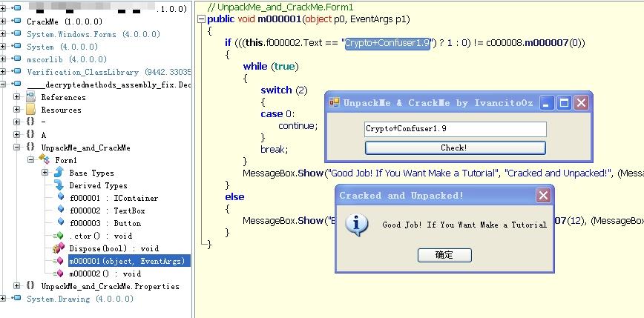The height and width of the screenshot is (318, 644).
Task: Click the .ctor() constructor icon
Action: pyautogui.click(x=59, y=236)
